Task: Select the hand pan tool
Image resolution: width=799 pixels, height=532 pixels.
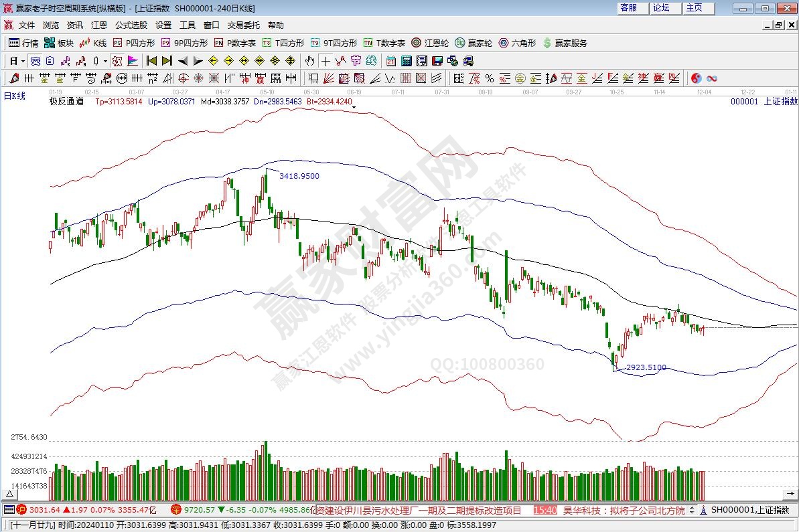Action: coord(311,61)
